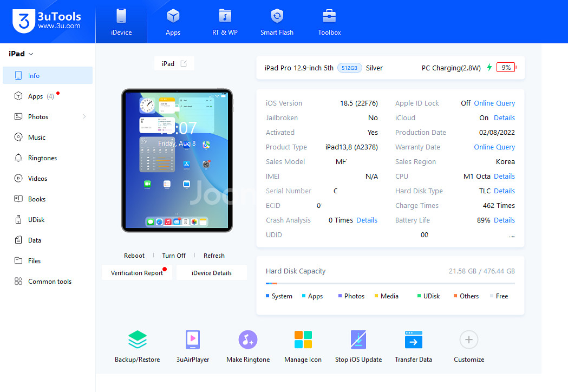Turn Off the device
Screen dimensions: 568x392
coord(173,256)
